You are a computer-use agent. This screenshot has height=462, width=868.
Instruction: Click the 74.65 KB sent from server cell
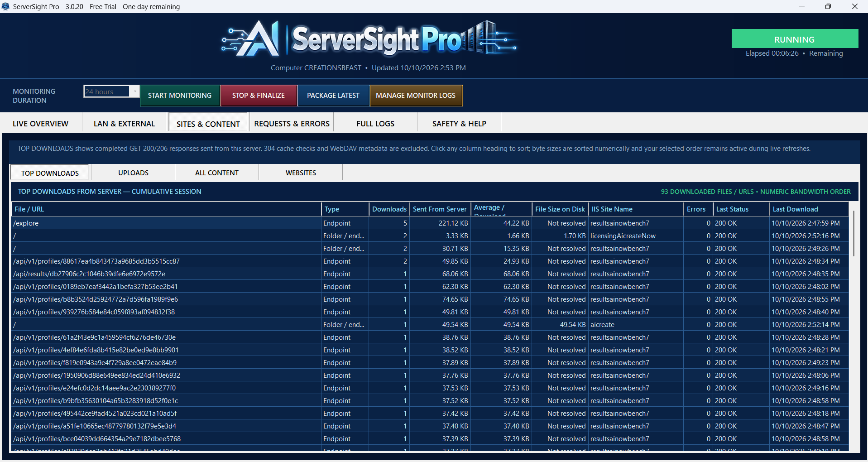click(440, 299)
